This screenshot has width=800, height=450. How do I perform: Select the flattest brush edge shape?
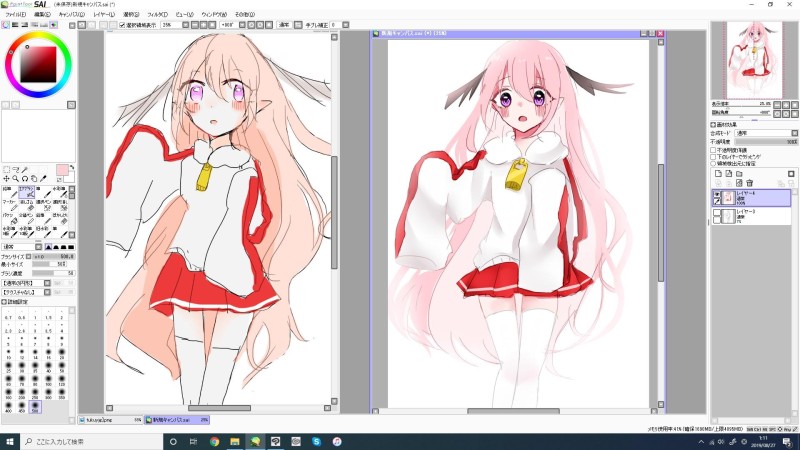click(71, 247)
